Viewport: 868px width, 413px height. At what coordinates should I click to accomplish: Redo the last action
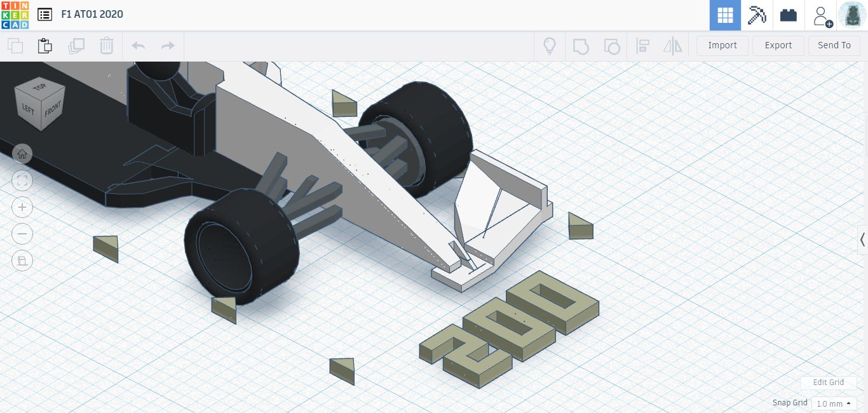[x=168, y=46]
